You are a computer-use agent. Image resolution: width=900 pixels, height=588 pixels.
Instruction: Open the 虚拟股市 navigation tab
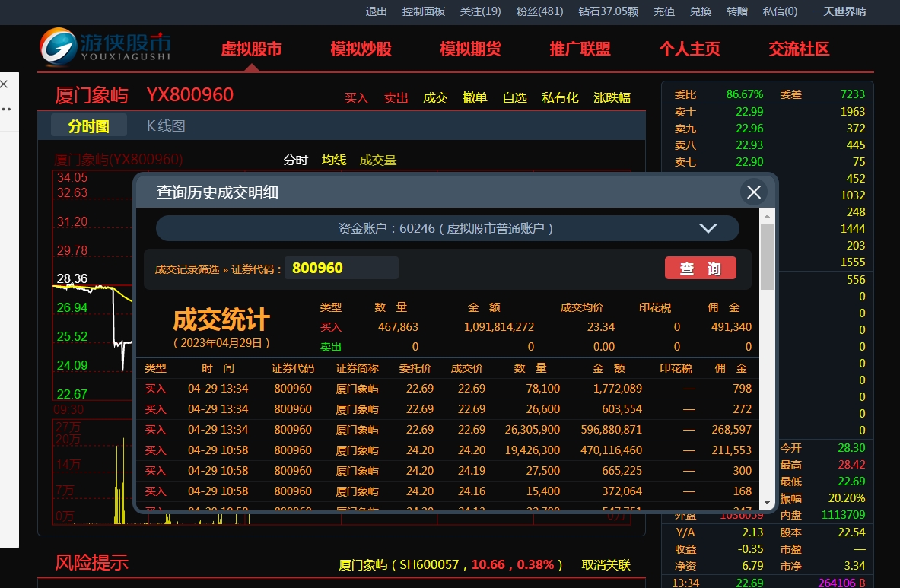(x=251, y=49)
